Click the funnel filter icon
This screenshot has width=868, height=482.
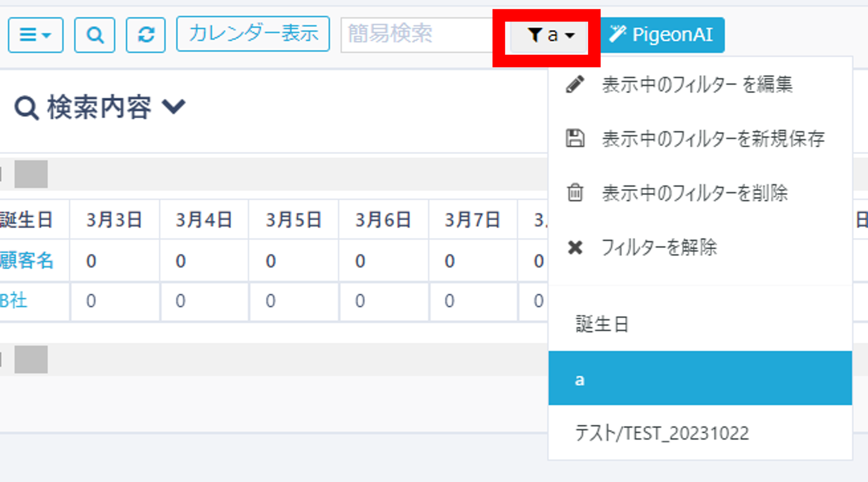[x=536, y=34]
